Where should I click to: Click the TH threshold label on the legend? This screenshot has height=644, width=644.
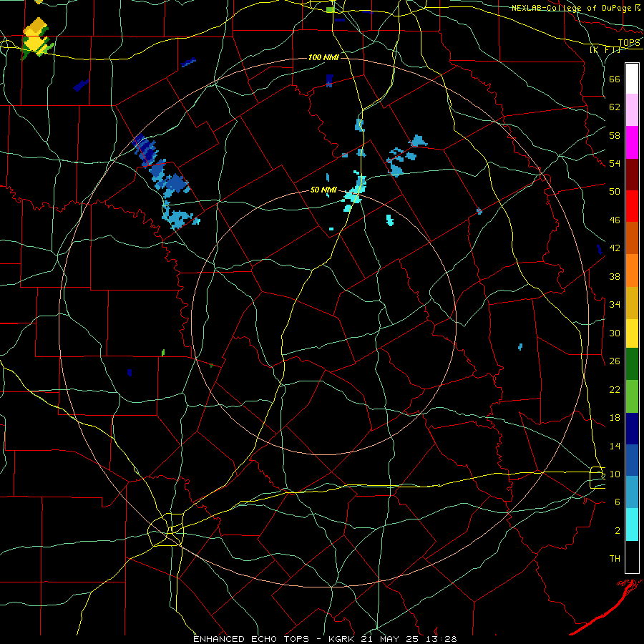point(615,559)
